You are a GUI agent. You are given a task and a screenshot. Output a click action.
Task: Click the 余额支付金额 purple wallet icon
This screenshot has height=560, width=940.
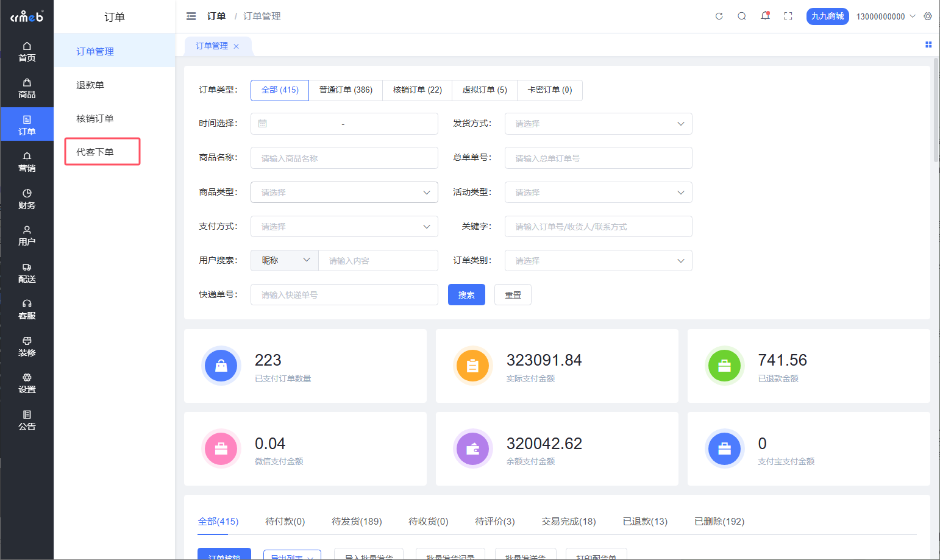coord(473,448)
